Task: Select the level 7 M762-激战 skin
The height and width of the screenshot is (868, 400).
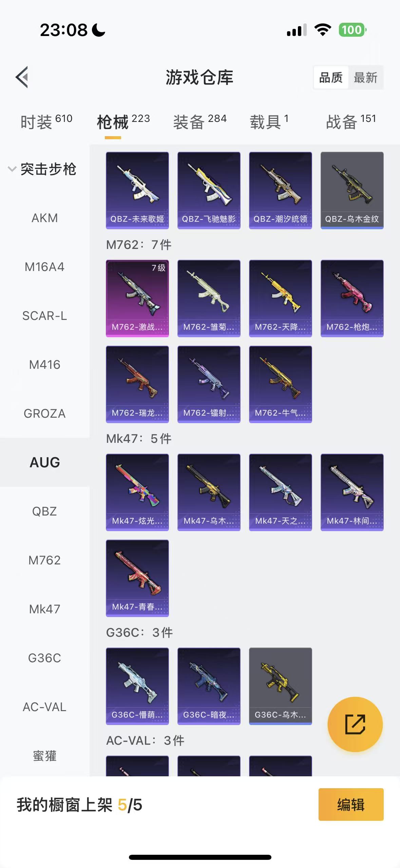Action: click(x=137, y=299)
